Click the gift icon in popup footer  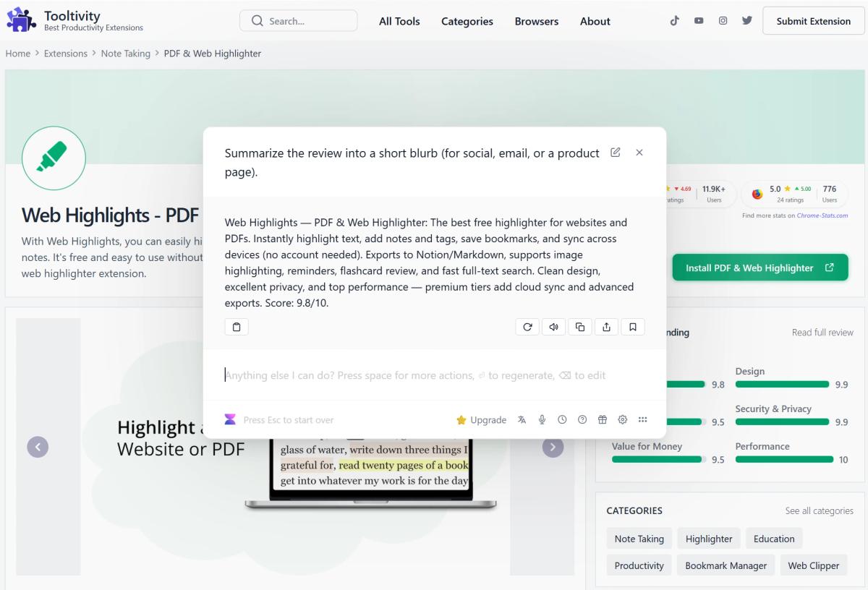click(x=603, y=419)
